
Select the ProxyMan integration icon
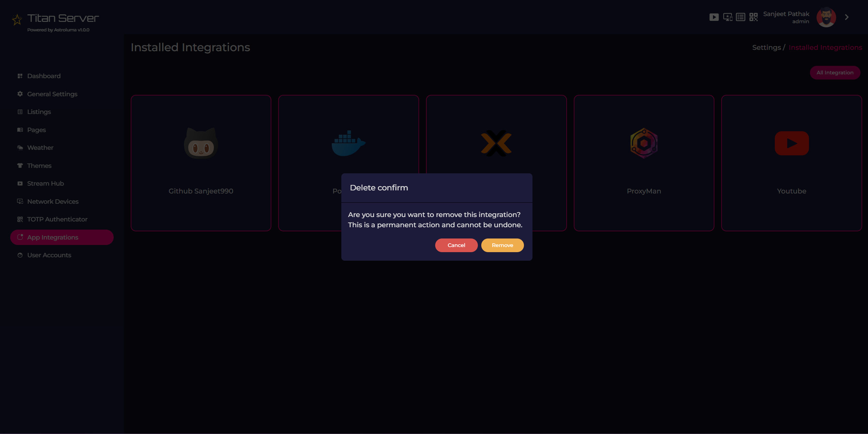click(644, 143)
